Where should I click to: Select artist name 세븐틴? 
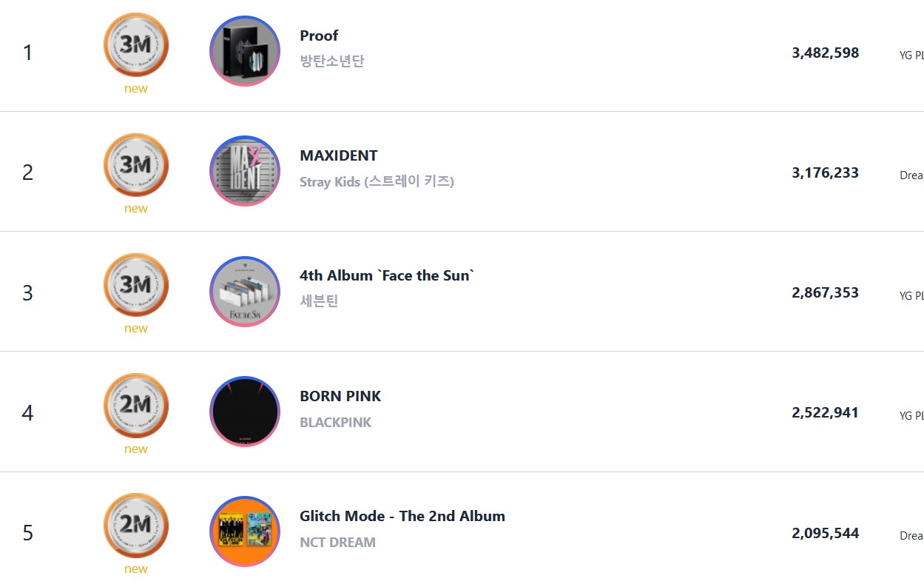click(319, 301)
